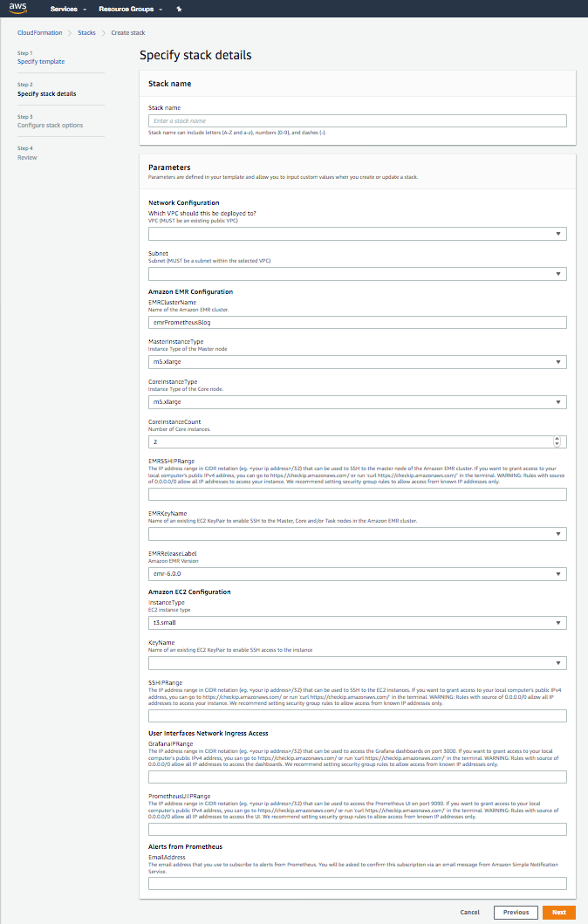Click the AWS logo icon
Image resolution: width=588 pixels, height=924 pixels.
tap(17, 8)
